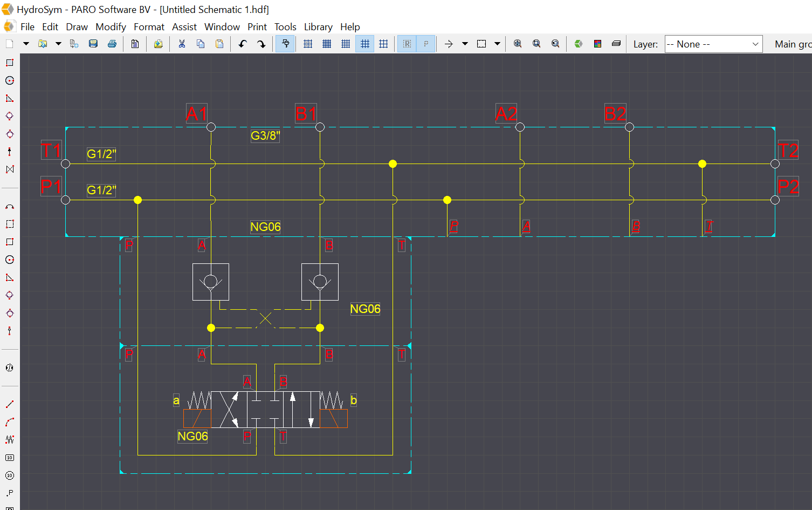Select the spring/zigzag draw tool
Image resolution: width=812 pixels, height=510 pixels.
(x=10, y=439)
